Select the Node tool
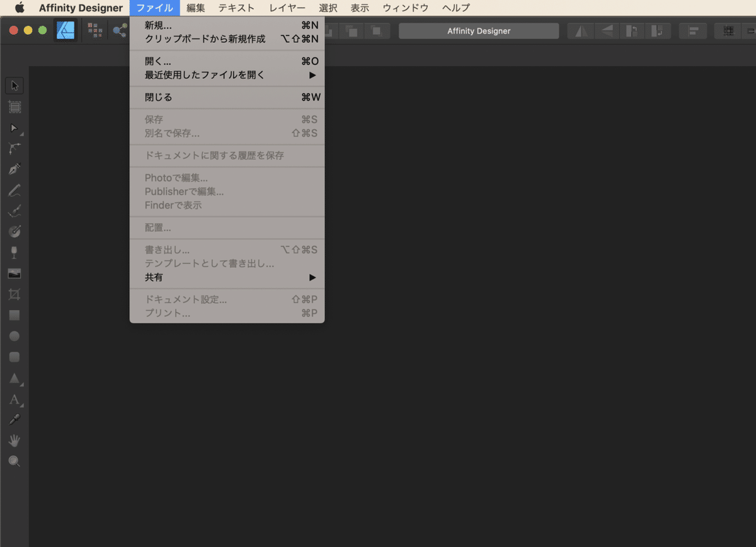Screen dimensions: 756x547 14,128
